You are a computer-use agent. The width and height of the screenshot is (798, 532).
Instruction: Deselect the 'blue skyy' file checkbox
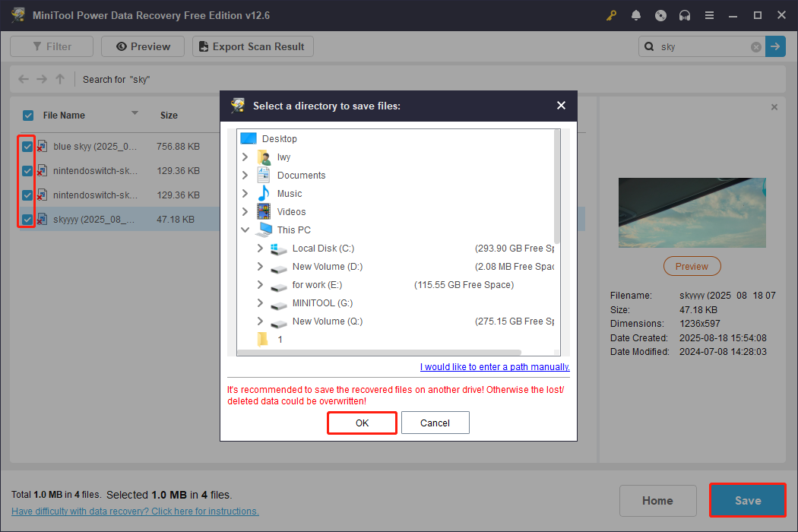pyautogui.click(x=27, y=146)
